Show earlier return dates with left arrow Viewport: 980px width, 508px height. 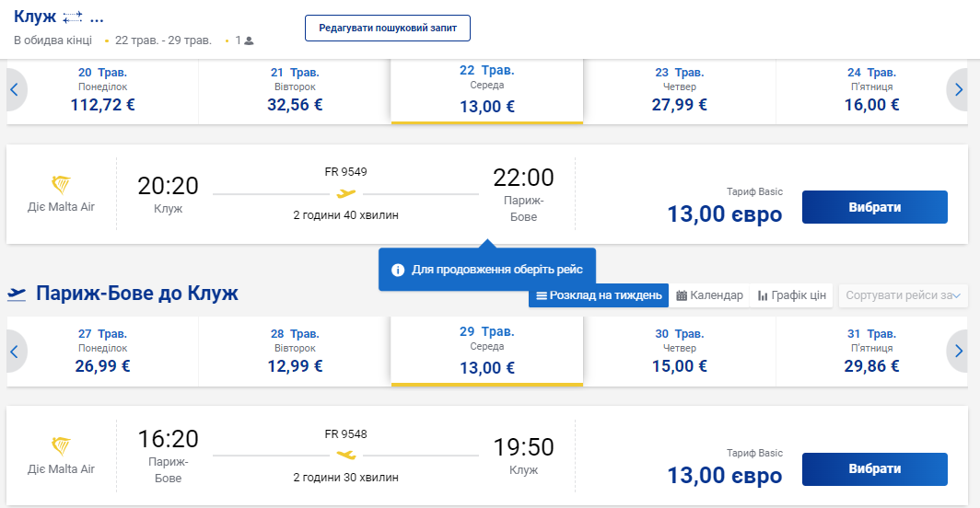pyautogui.click(x=15, y=351)
